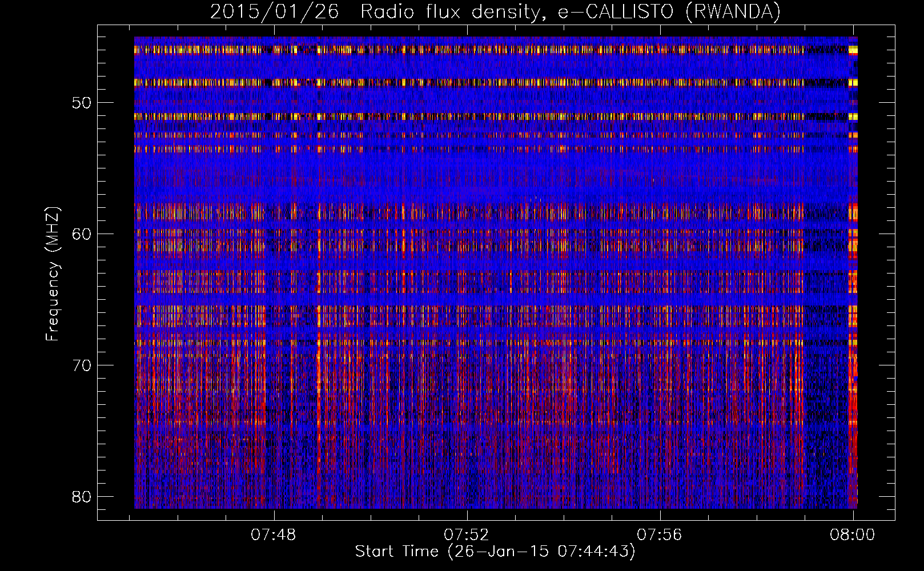
Task: Click the plot title mentioning e-CALLISTO (RWANDA)
Action: click(495, 12)
